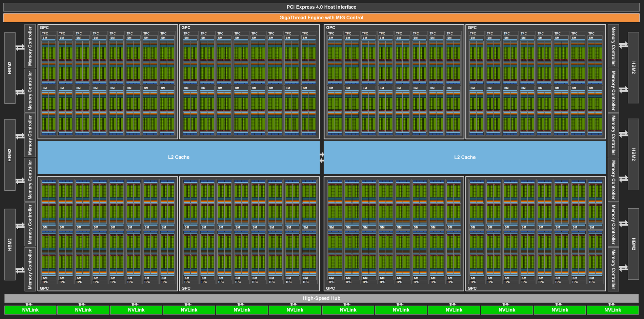Click arrows between upper-right HBM2 and topmost Memory Controller
This screenshot has width=644, height=319.
click(623, 45)
